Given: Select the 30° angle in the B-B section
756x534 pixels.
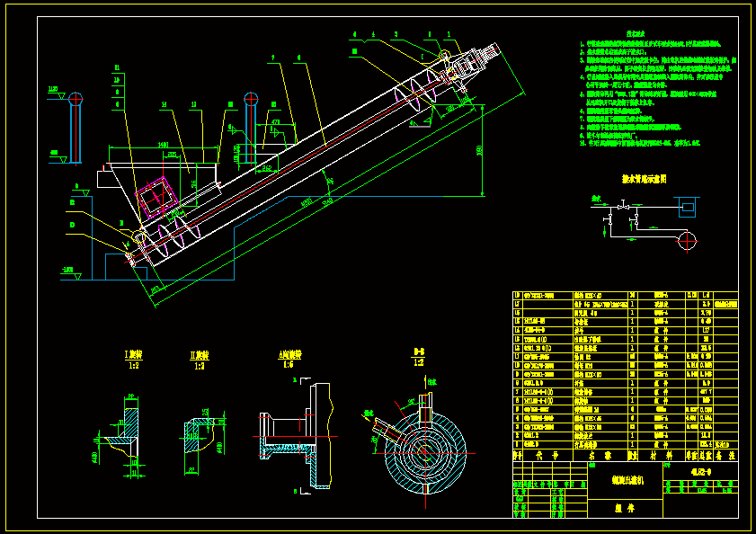Looking at the screenshot, I should click(x=373, y=440).
